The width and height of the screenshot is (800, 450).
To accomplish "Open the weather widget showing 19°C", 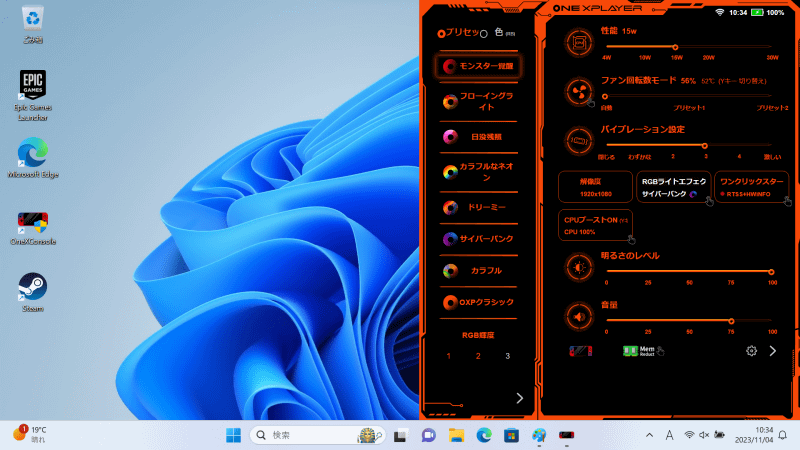I will 30,434.
